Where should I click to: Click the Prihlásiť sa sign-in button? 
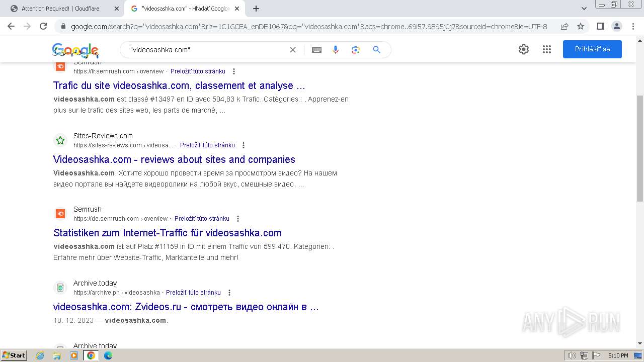click(x=592, y=49)
